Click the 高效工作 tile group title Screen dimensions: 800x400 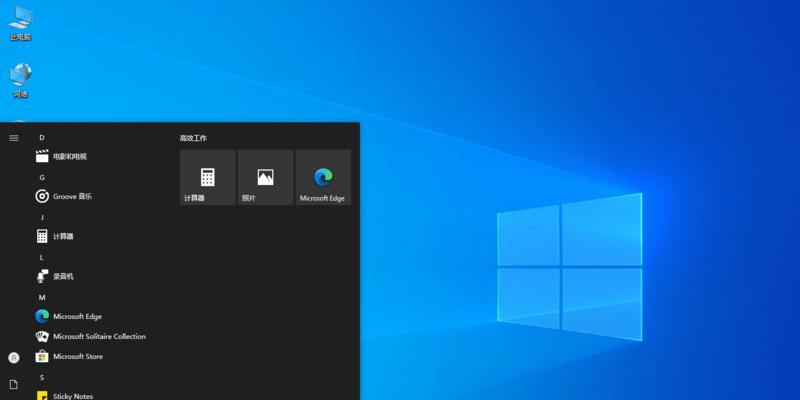pos(193,138)
